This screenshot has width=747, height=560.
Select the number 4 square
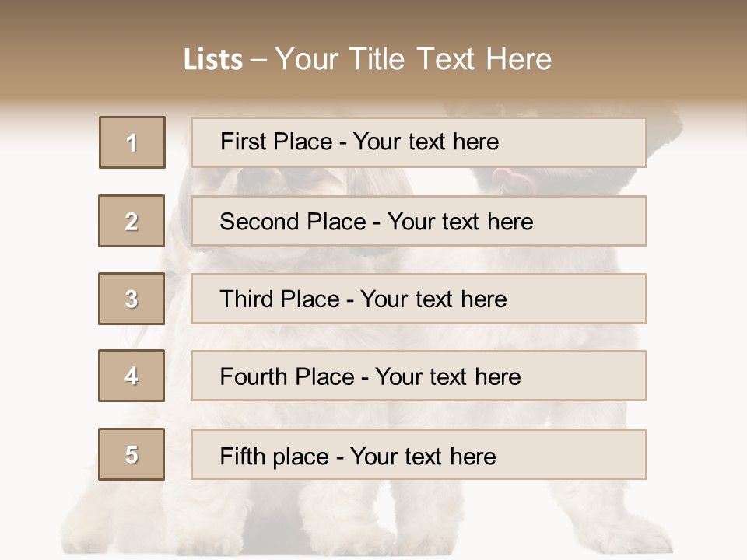[x=132, y=376]
